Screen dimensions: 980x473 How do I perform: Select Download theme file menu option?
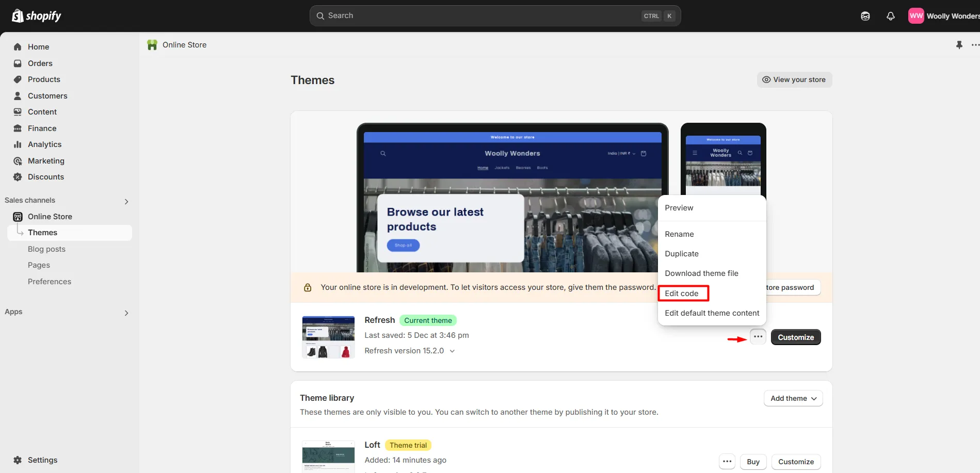coord(701,273)
